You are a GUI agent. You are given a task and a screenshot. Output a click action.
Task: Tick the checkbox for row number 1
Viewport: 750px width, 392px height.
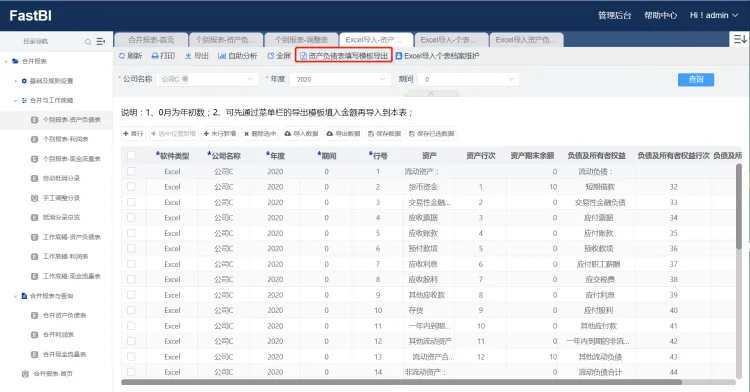[131, 171]
